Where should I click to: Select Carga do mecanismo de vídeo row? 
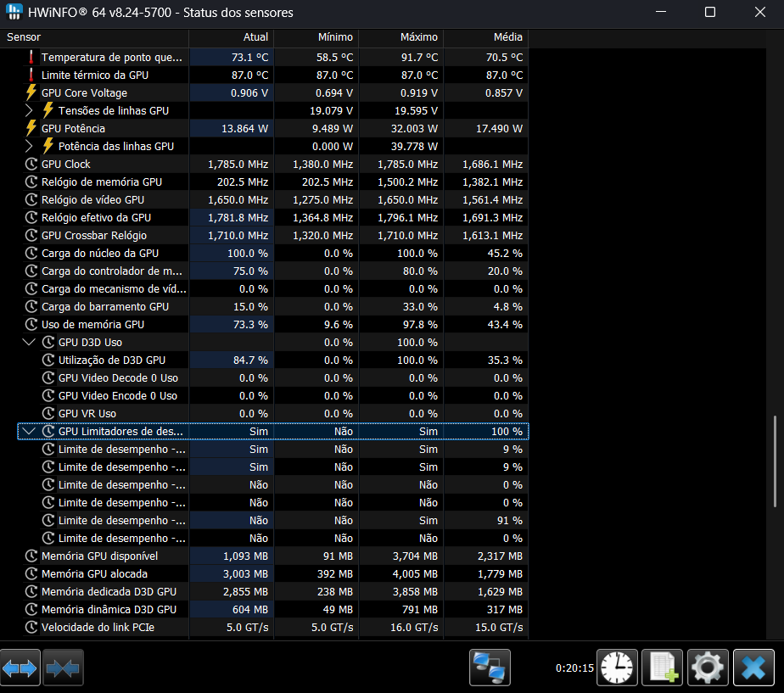pos(273,289)
